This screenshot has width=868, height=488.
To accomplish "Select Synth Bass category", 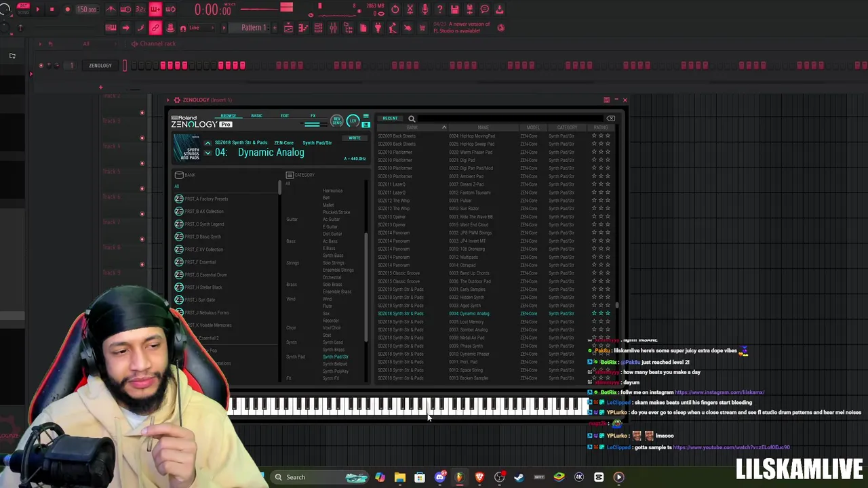I will 332,256.
